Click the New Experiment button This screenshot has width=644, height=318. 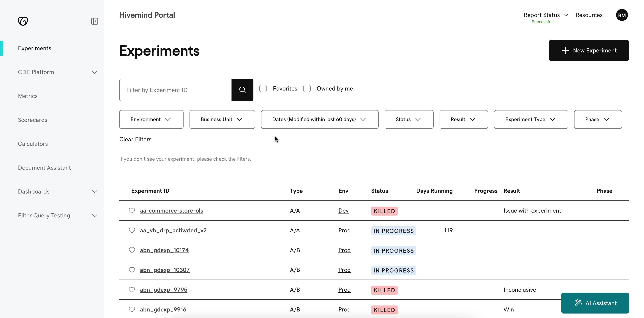coord(588,50)
